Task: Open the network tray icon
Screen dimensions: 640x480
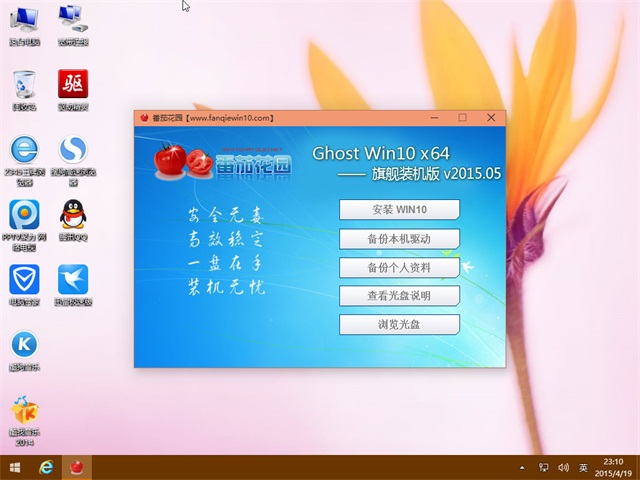Action: [x=543, y=468]
